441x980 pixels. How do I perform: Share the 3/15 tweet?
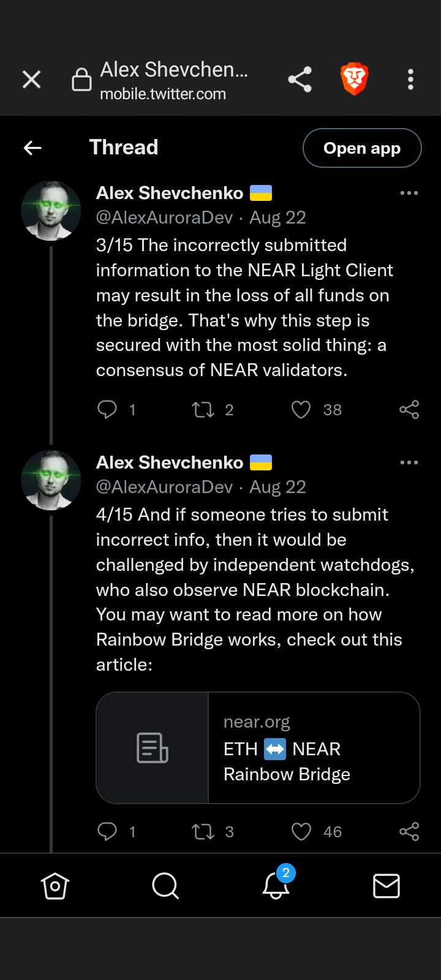[x=409, y=409]
